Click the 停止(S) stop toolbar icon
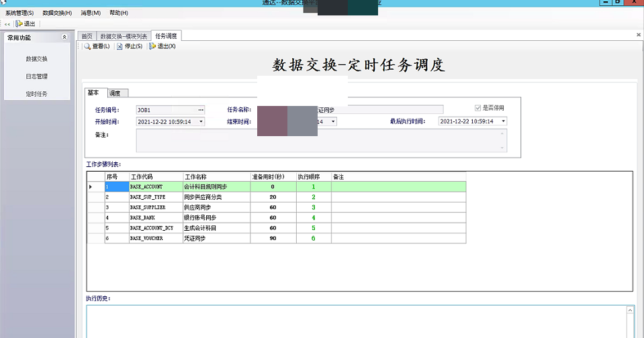 click(x=120, y=46)
